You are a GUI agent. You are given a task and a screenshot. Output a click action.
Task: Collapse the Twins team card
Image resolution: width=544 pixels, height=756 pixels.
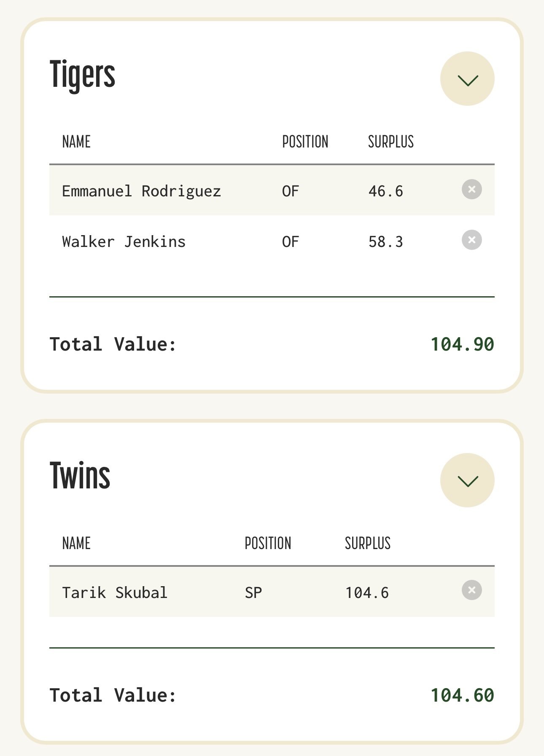467,480
